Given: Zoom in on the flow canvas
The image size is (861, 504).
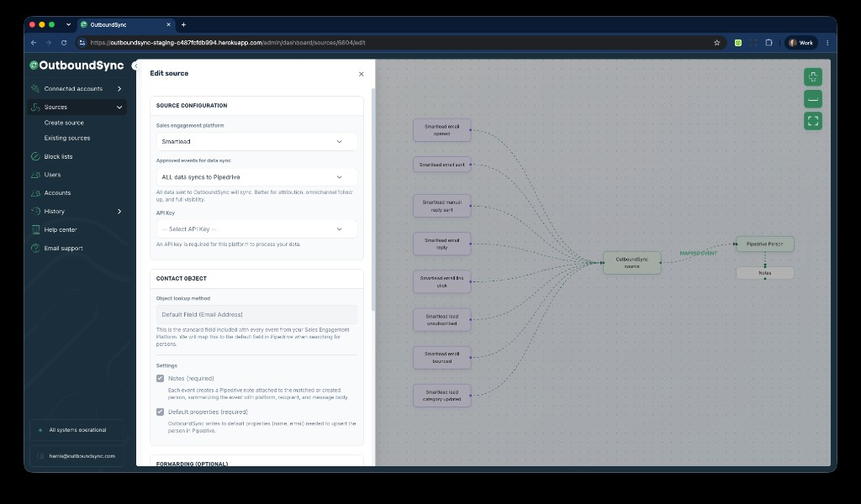Looking at the screenshot, I should (x=813, y=76).
